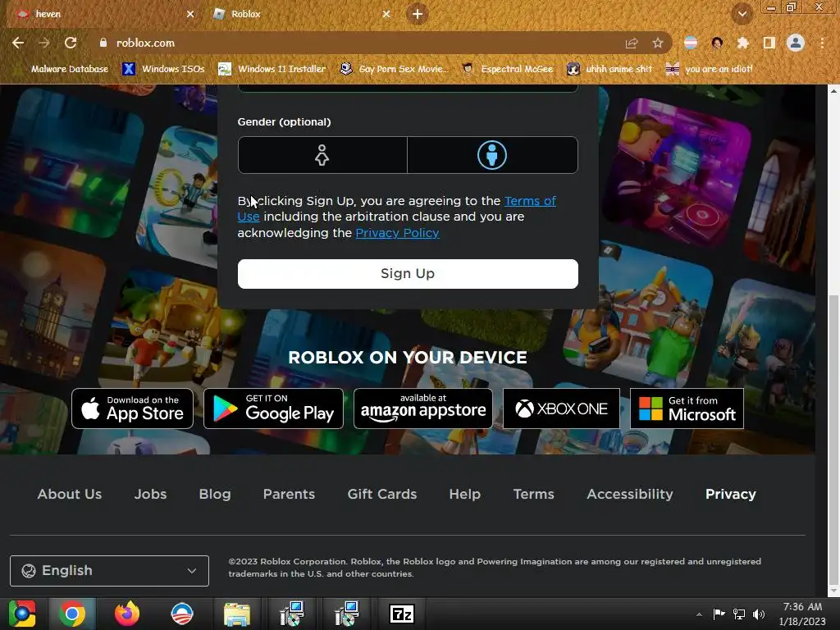Open File Explorer from taskbar
Image resolution: width=840 pixels, height=630 pixels.
pyautogui.click(x=237, y=614)
